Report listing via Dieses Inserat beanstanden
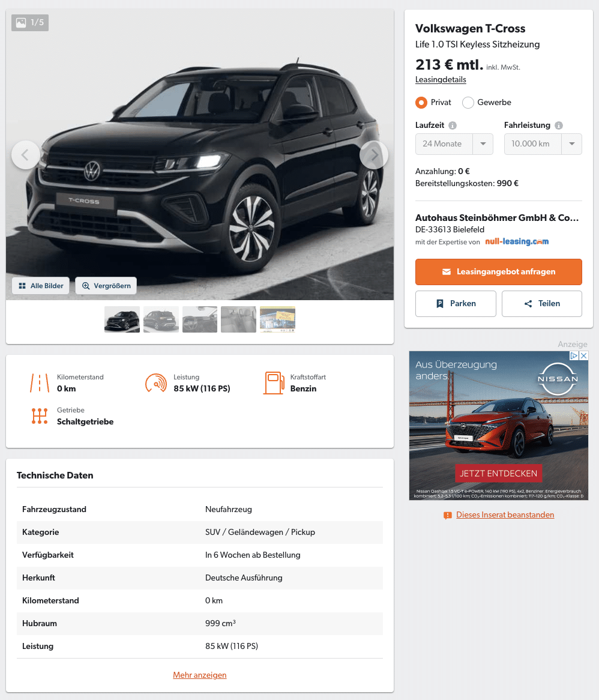This screenshot has height=700, width=599. [505, 514]
